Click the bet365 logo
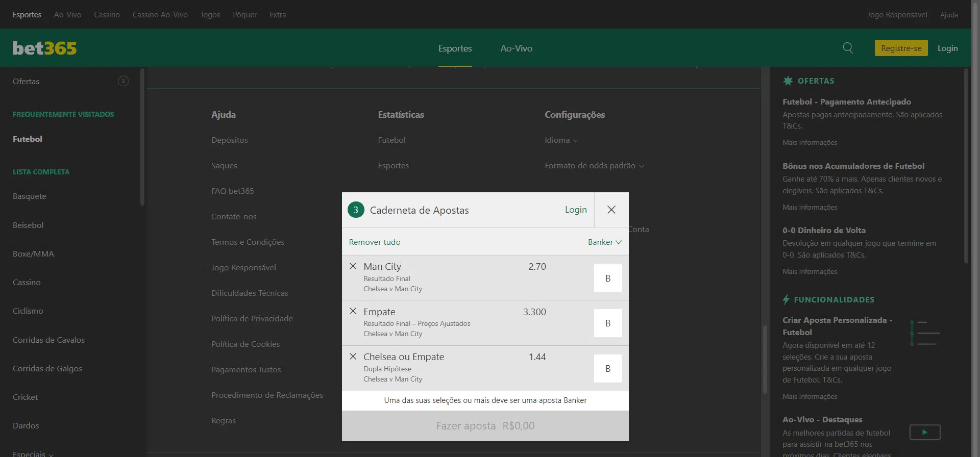980x457 pixels. (44, 48)
